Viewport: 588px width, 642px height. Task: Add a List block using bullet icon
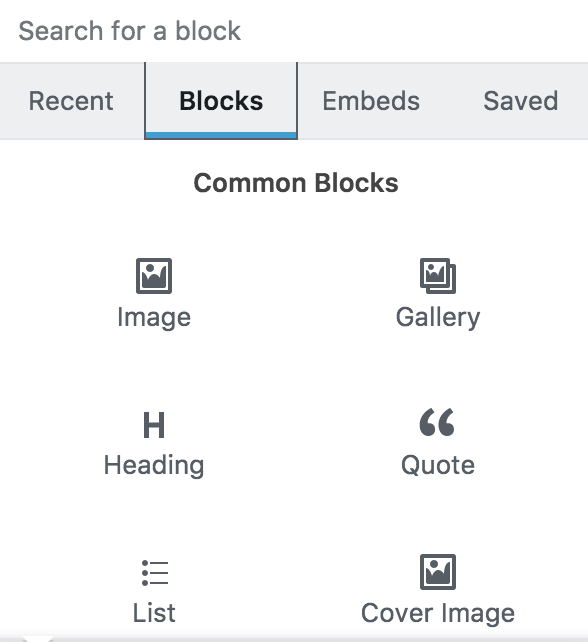(155, 572)
